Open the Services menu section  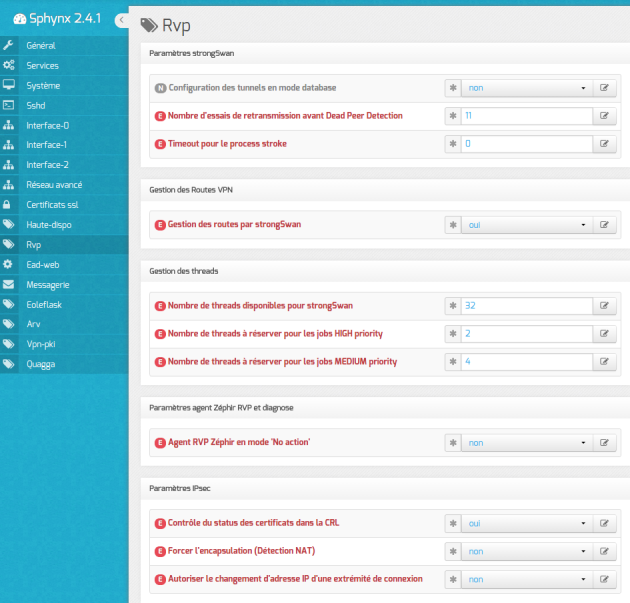pos(64,65)
